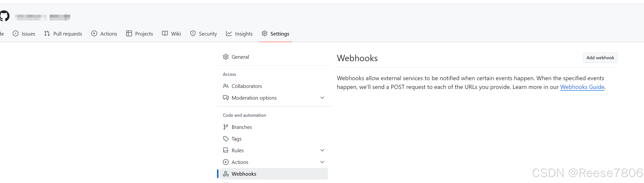Expand the sidebar Actions section chevron
Image resolution: width=644 pixels, height=183 pixels.
322,162
